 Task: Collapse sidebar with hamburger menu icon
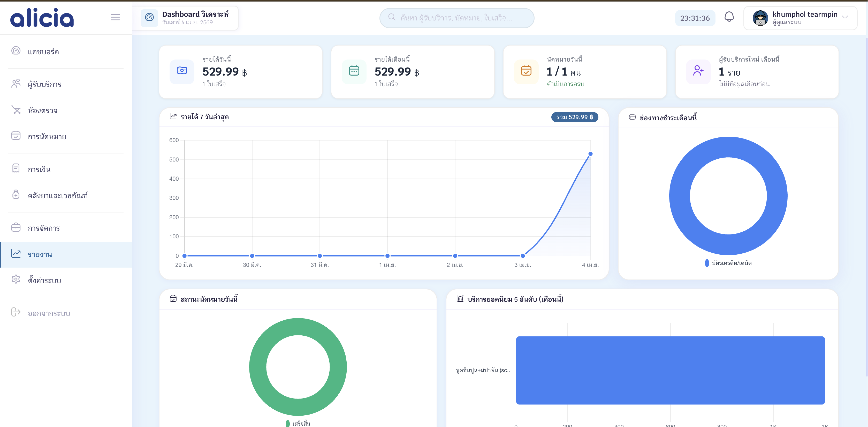click(115, 17)
